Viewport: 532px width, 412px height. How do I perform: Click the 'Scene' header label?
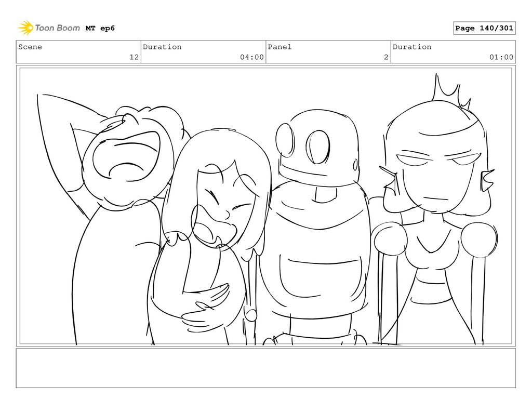30,47
